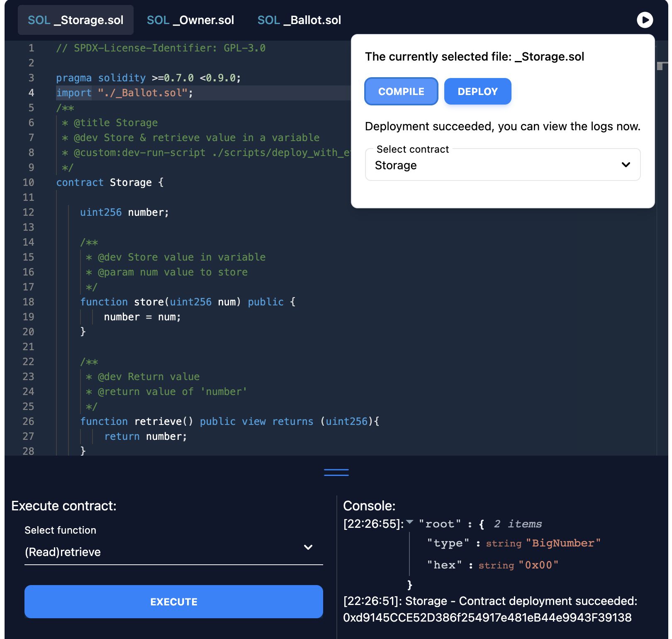The height and width of the screenshot is (639, 672).
Task: Click the 'uint256 number;' declaration
Action: 124,212
